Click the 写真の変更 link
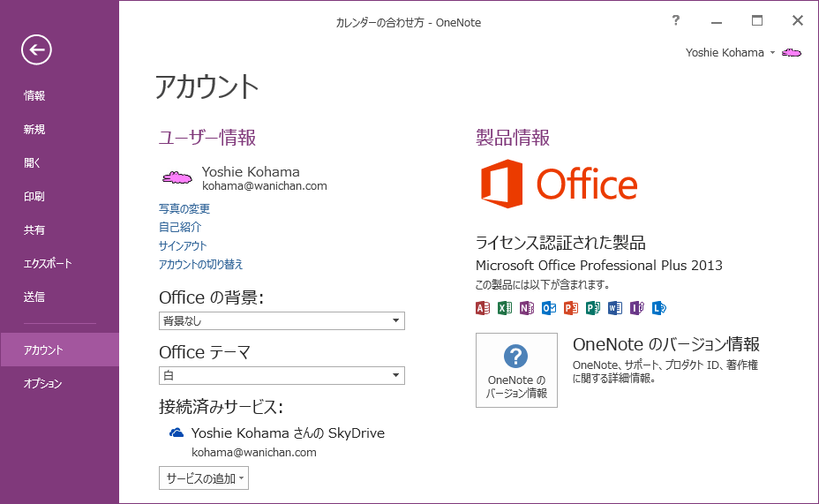The width and height of the screenshot is (819, 504). pos(184,209)
